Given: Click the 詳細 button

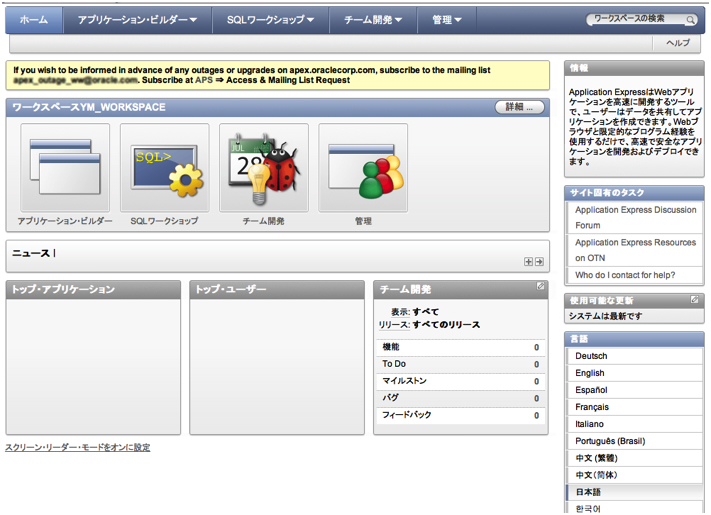Looking at the screenshot, I should tap(519, 107).
